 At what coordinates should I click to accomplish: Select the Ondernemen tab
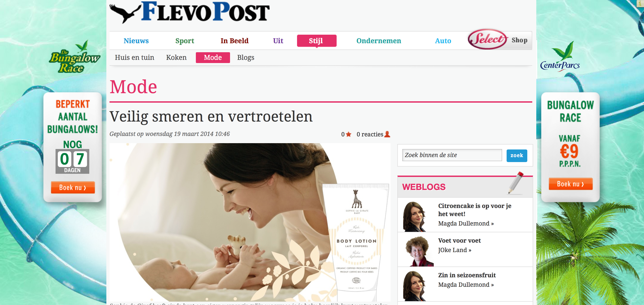[378, 41]
